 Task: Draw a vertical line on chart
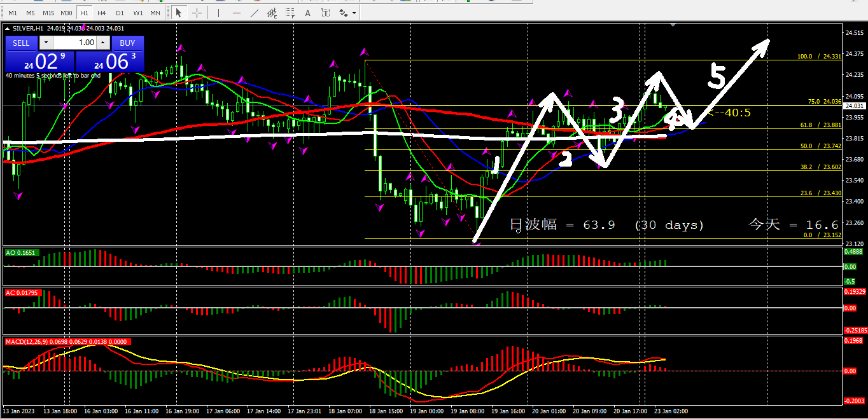pos(218,13)
